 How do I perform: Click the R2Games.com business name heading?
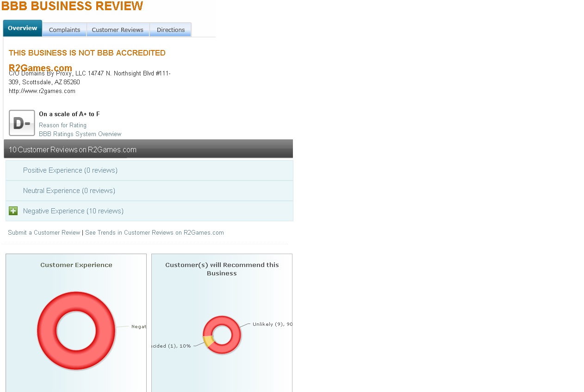40,68
